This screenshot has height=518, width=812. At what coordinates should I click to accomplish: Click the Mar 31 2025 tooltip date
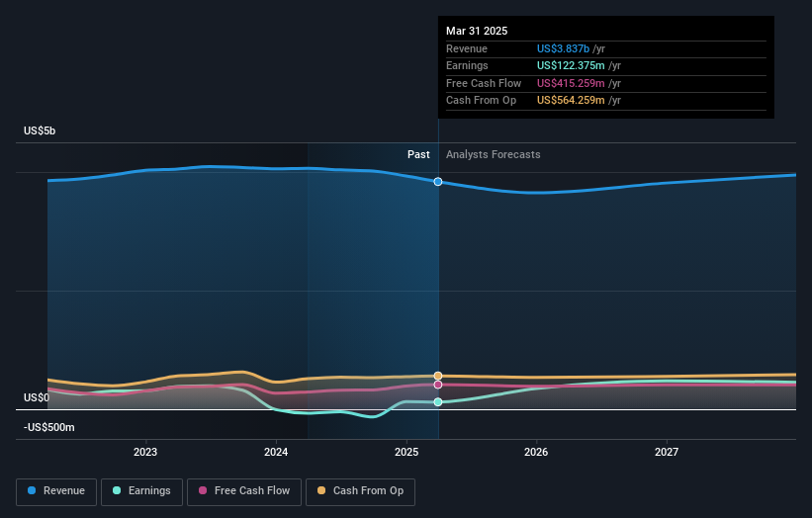coord(477,31)
